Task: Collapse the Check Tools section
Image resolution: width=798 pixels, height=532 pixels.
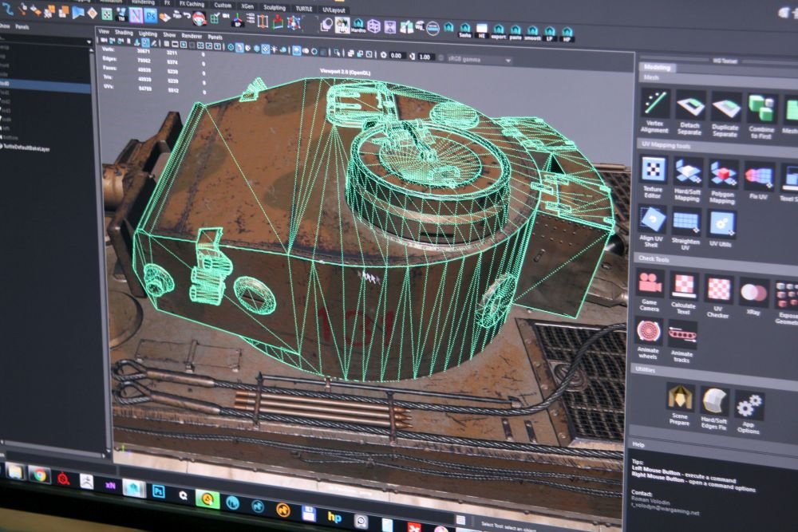Action: (653, 258)
